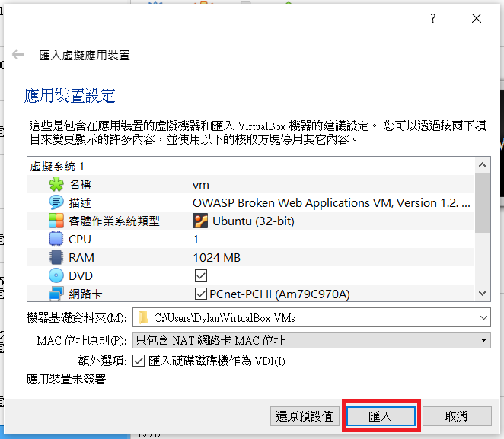Click the RAM memory icon
This screenshot has width=504, height=439.
(x=56, y=258)
